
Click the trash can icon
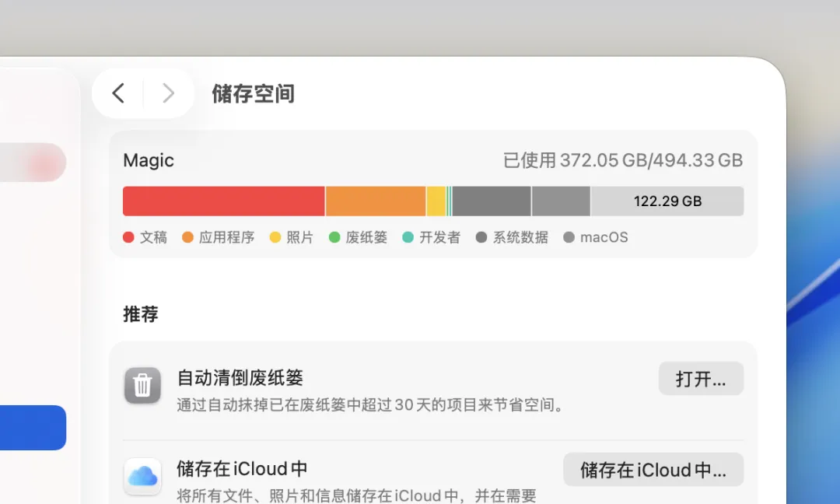click(142, 385)
